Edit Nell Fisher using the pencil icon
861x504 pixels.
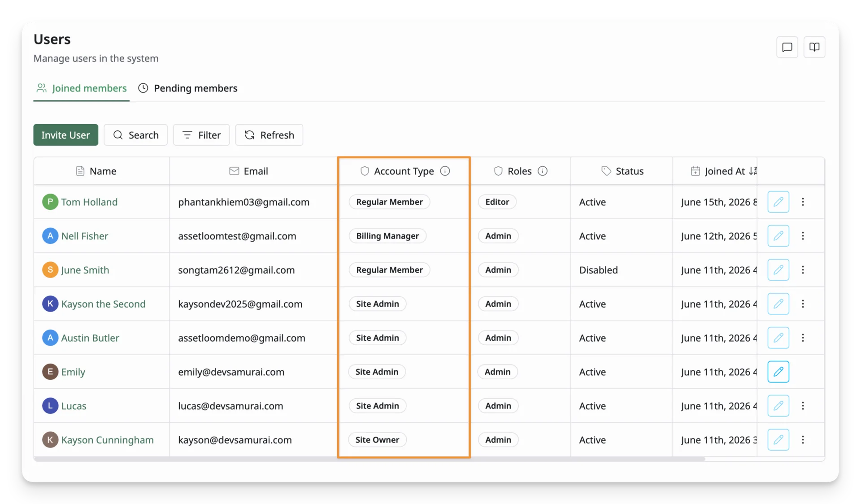coord(778,236)
